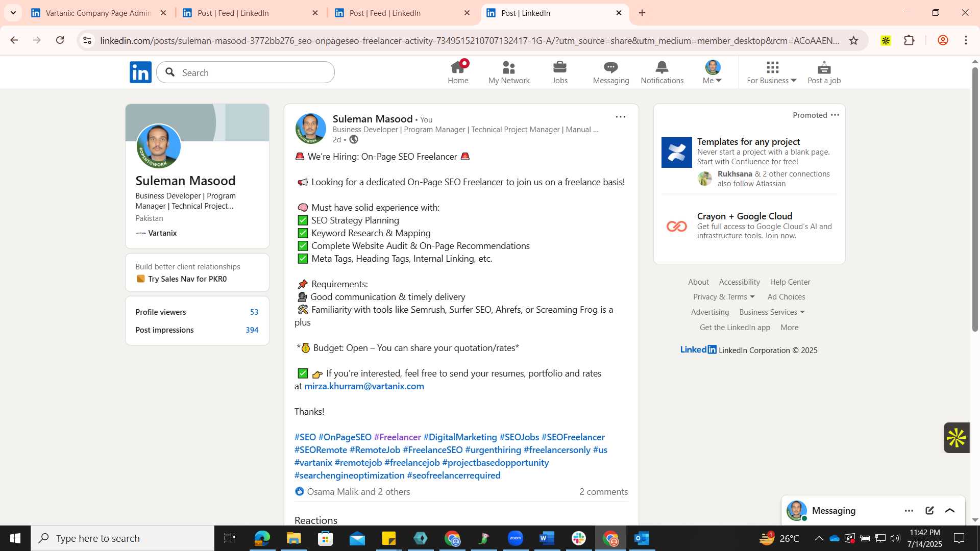Compose a new message icon
980x551 pixels.
(929, 511)
